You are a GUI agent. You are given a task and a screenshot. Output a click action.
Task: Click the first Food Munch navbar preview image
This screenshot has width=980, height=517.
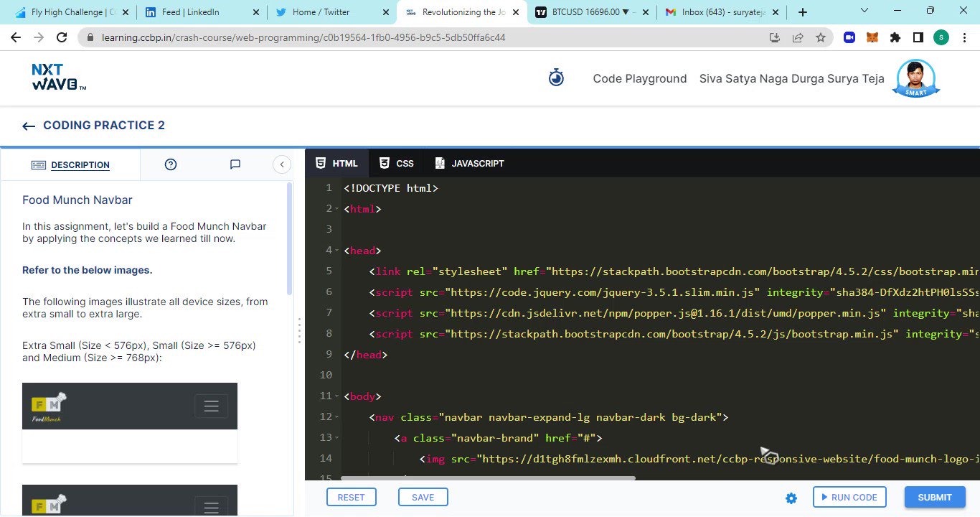130,422
